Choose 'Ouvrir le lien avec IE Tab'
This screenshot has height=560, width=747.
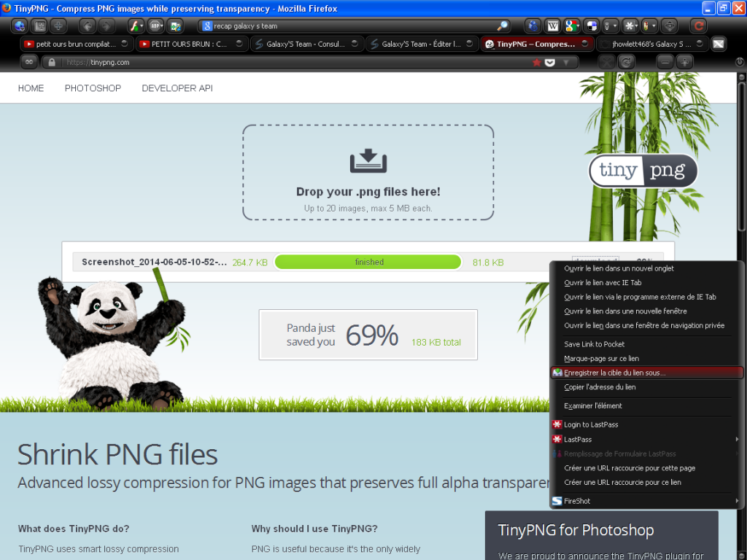point(646,282)
